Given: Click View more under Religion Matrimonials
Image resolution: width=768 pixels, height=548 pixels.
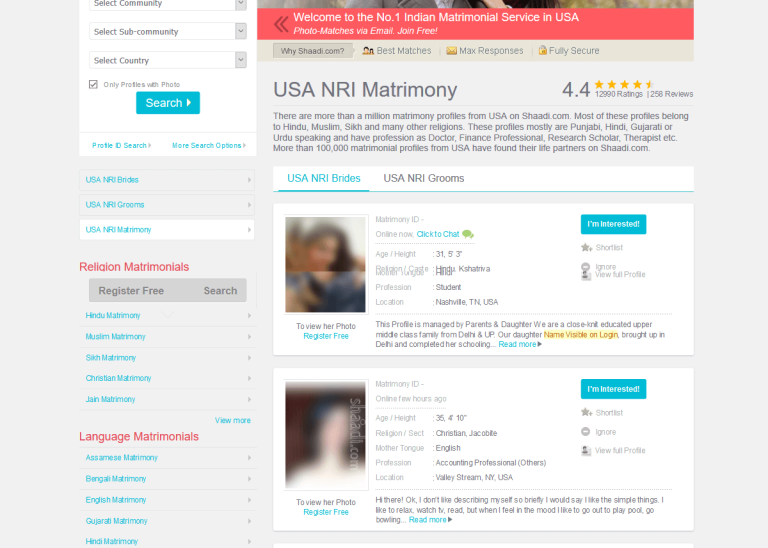Looking at the screenshot, I should pos(233,420).
